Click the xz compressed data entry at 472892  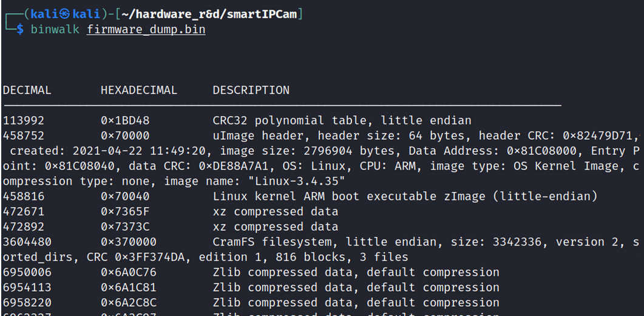click(x=275, y=227)
